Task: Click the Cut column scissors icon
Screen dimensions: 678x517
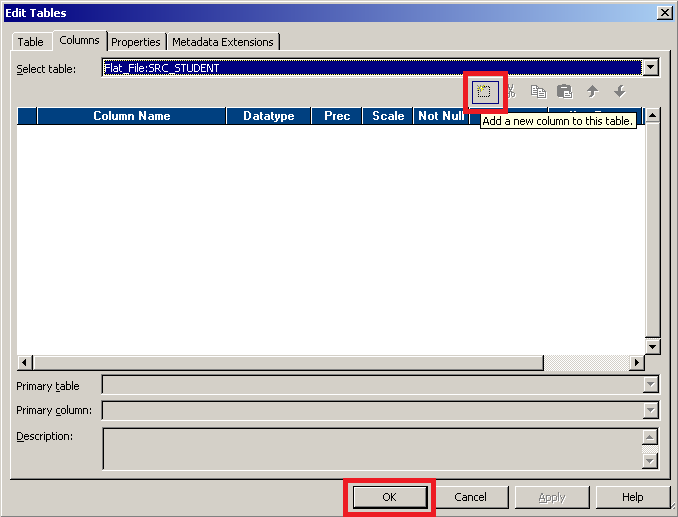Action: pyautogui.click(x=512, y=92)
